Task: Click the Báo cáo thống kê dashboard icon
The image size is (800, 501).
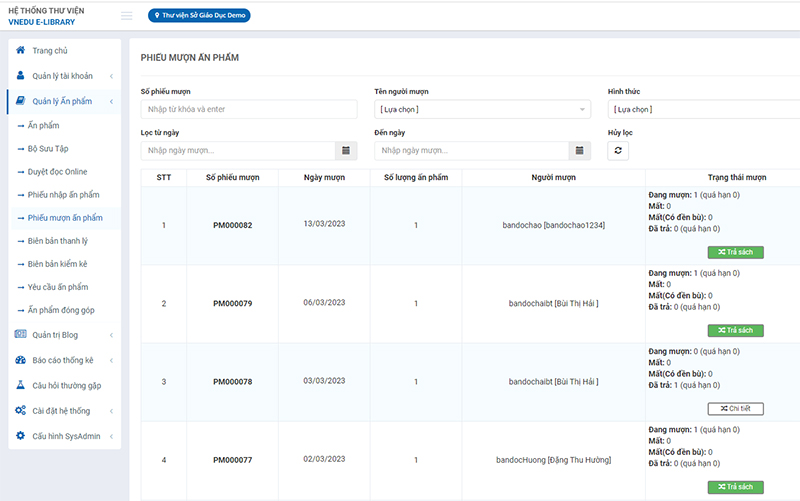Action: 20,360
